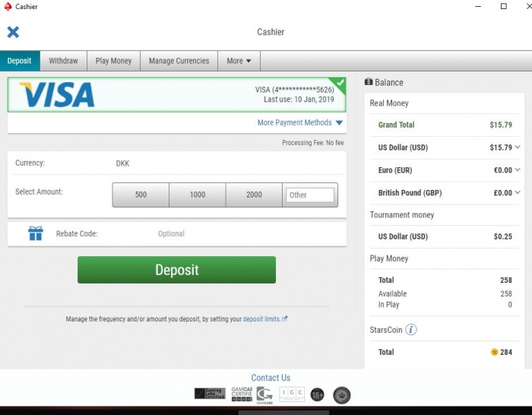Open the StarsCoin info icon
The image size is (532, 415).
click(411, 330)
